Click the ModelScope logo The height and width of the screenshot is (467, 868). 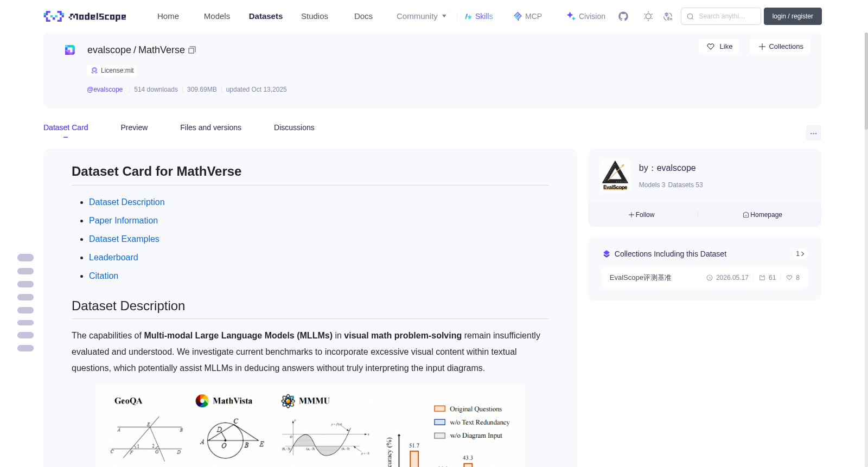coord(85,16)
